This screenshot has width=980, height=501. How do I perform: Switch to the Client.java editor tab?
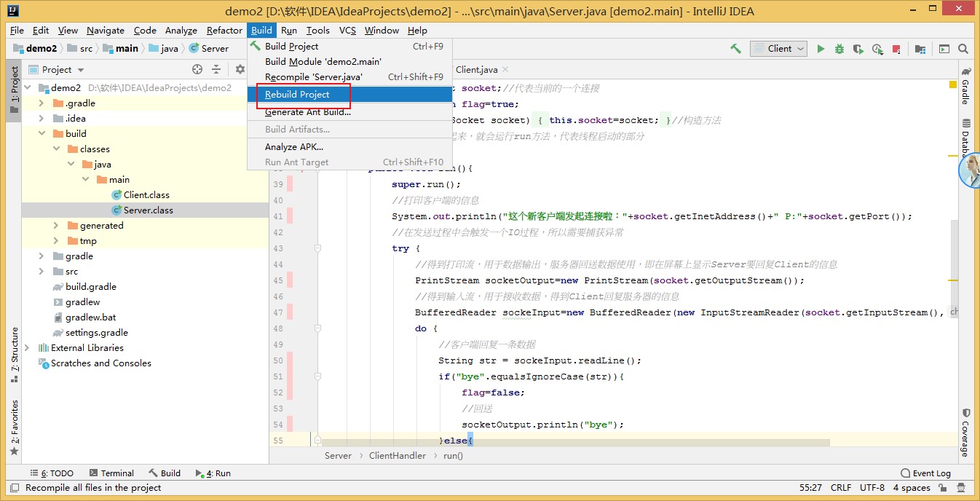[x=477, y=69]
